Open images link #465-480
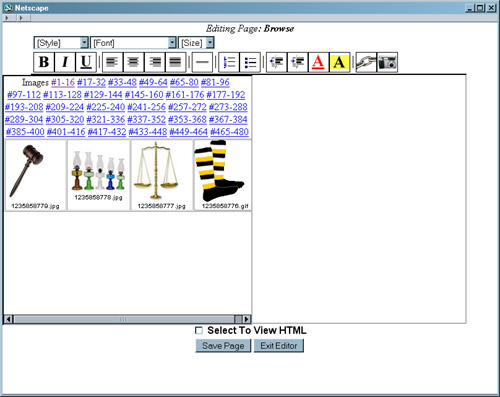The height and width of the screenshot is (397, 500). 229,132
